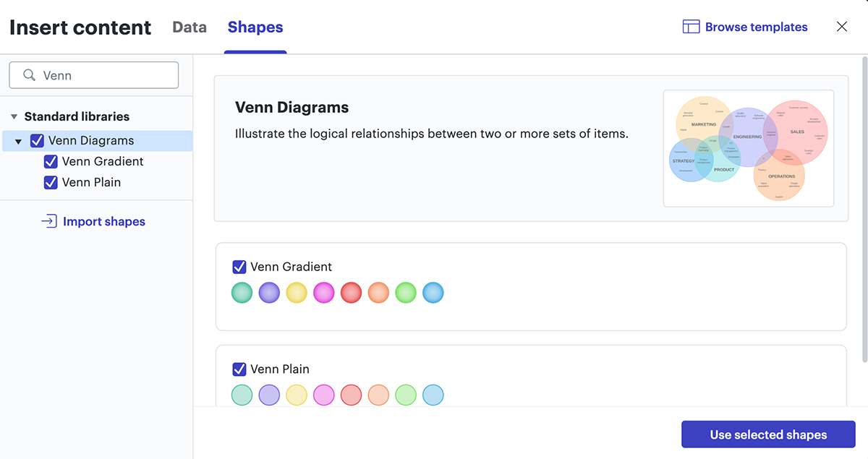Switch to the Shapes tab
The width and height of the screenshot is (868, 459).
pos(255,27)
